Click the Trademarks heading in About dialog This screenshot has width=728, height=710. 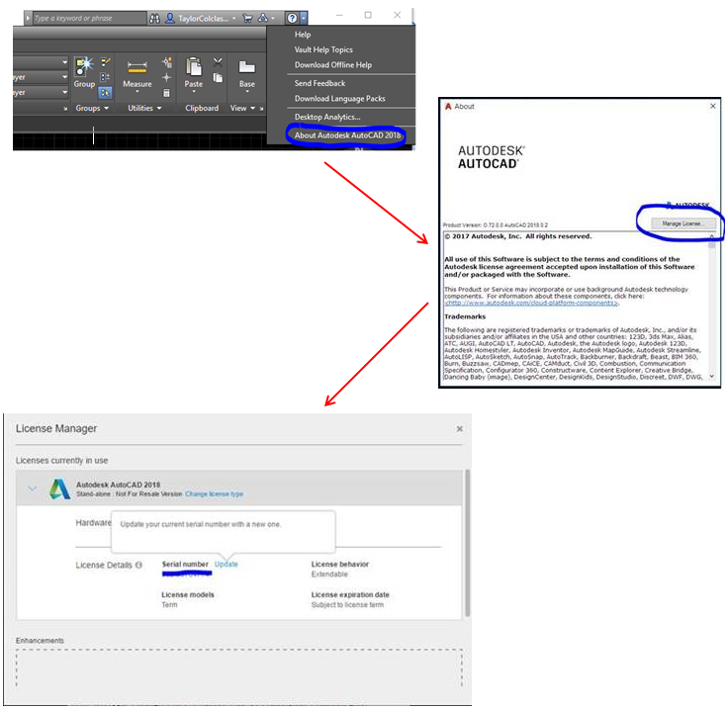click(465, 316)
